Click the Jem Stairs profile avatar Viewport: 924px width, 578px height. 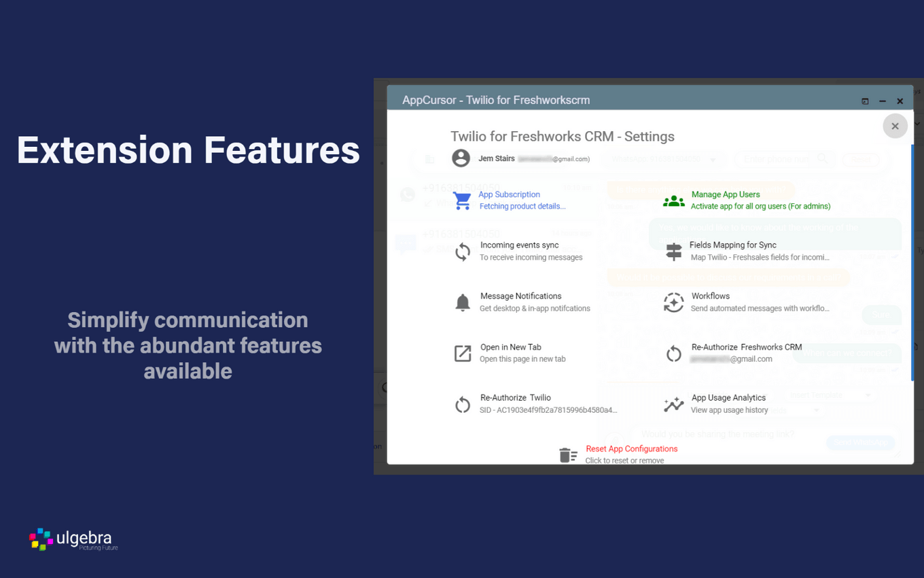click(461, 158)
